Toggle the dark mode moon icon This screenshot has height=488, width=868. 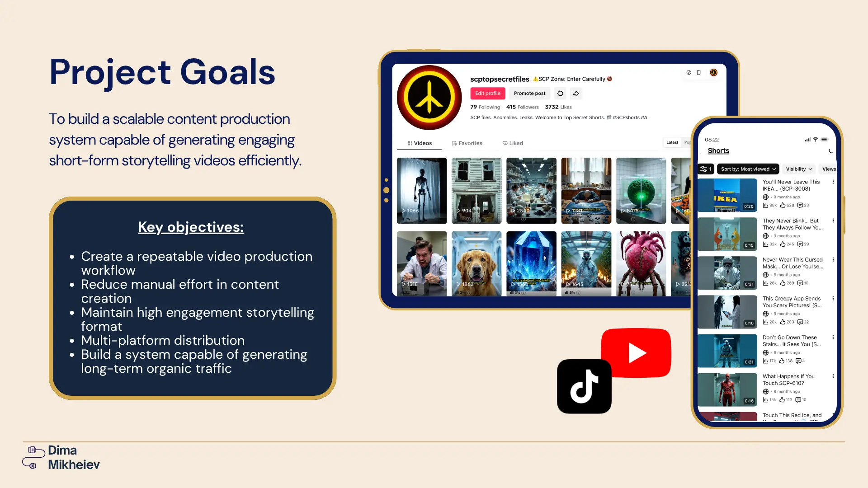pos(831,151)
